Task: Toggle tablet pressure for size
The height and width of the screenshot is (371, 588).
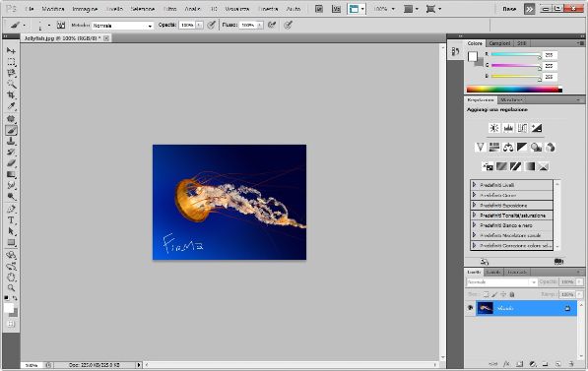Action: click(x=288, y=26)
